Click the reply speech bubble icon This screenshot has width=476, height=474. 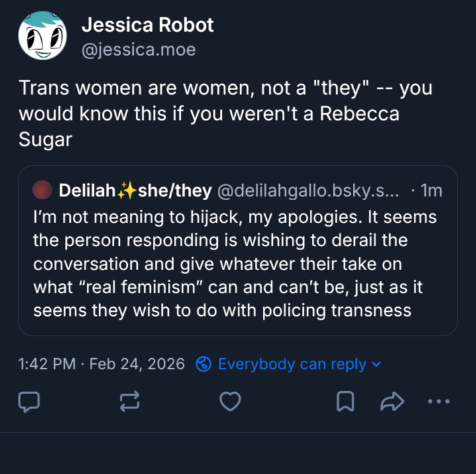[28, 401]
